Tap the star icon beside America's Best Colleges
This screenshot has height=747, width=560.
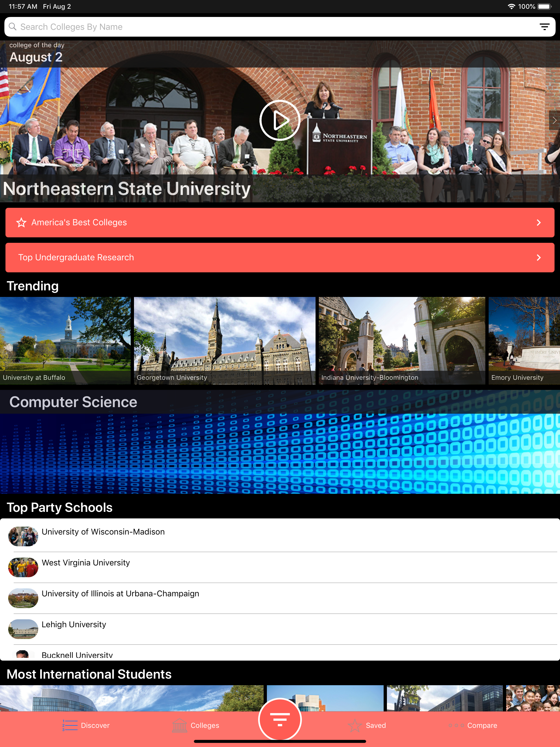[21, 223]
